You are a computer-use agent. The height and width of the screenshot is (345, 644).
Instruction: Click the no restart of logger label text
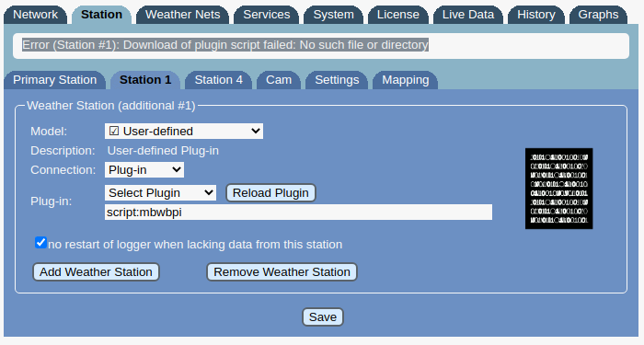pos(195,245)
